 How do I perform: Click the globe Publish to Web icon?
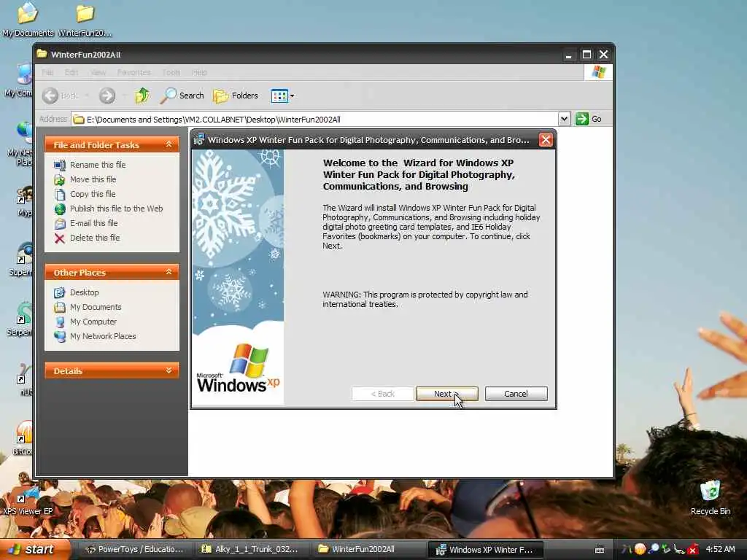[x=60, y=209]
